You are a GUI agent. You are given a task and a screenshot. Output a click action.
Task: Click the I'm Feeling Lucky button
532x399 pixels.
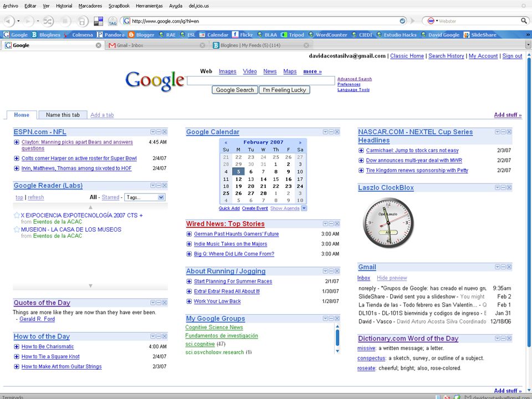pos(284,90)
